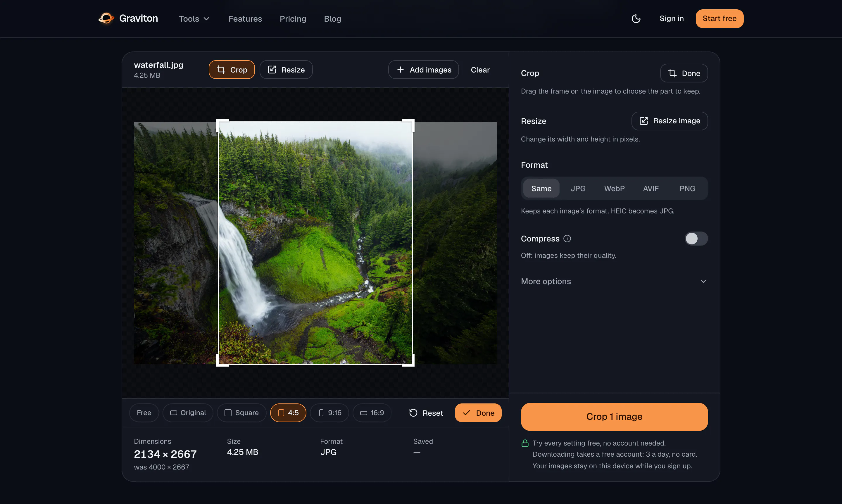Image resolution: width=842 pixels, height=504 pixels.
Task: Open the Pricing page
Action: coord(293,19)
